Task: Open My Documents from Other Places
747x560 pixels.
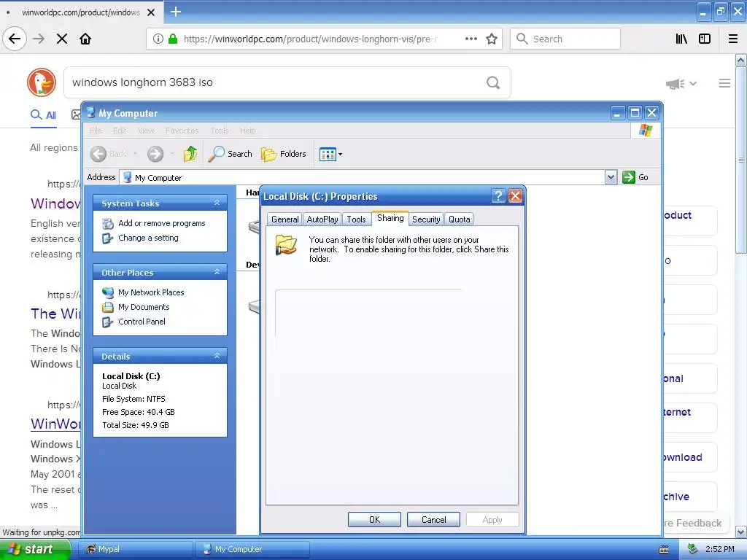Action: click(x=144, y=307)
